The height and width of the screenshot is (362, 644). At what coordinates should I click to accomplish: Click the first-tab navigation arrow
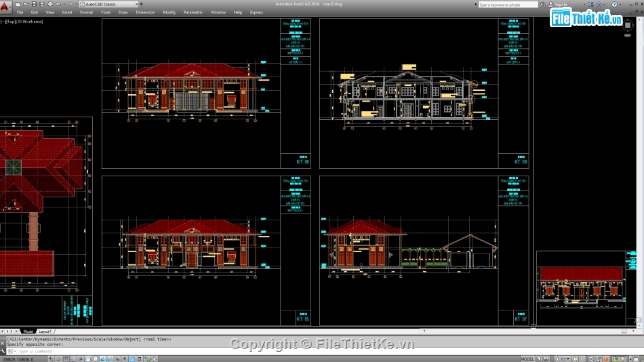pyautogui.click(x=2, y=331)
